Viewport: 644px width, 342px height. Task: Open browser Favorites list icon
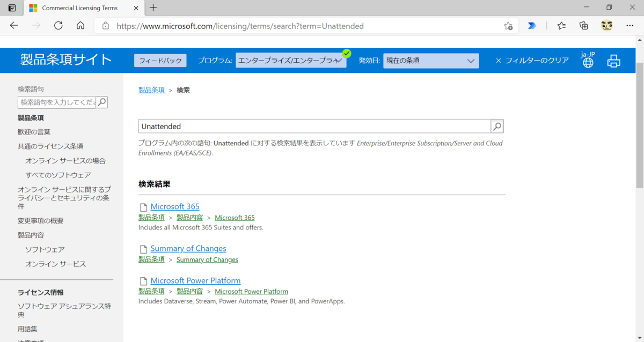(561, 26)
